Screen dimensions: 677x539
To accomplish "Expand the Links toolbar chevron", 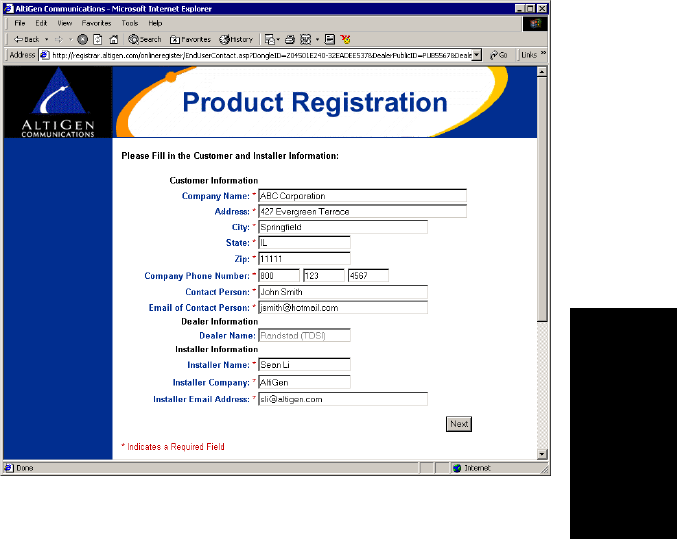I will tap(543, 53).
